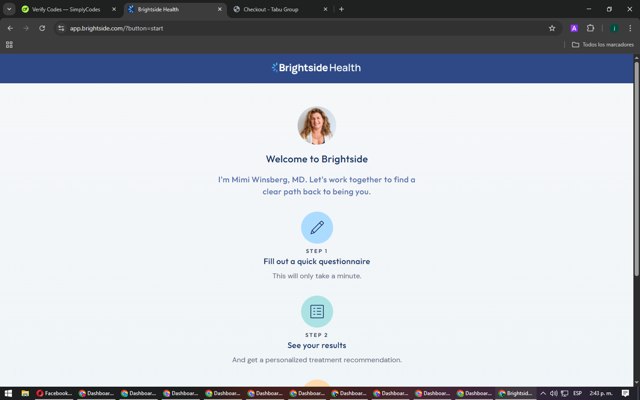Select Brightside Chrome window in taskbar
Viewport: 640px width, 400px height.
pyautogui.click(x=515, y=393)
